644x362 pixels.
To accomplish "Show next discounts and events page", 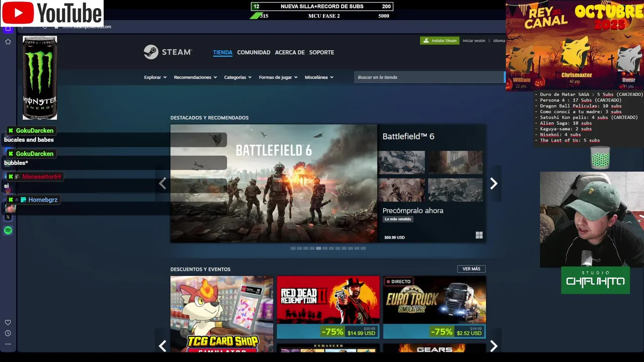I will 494,346.
